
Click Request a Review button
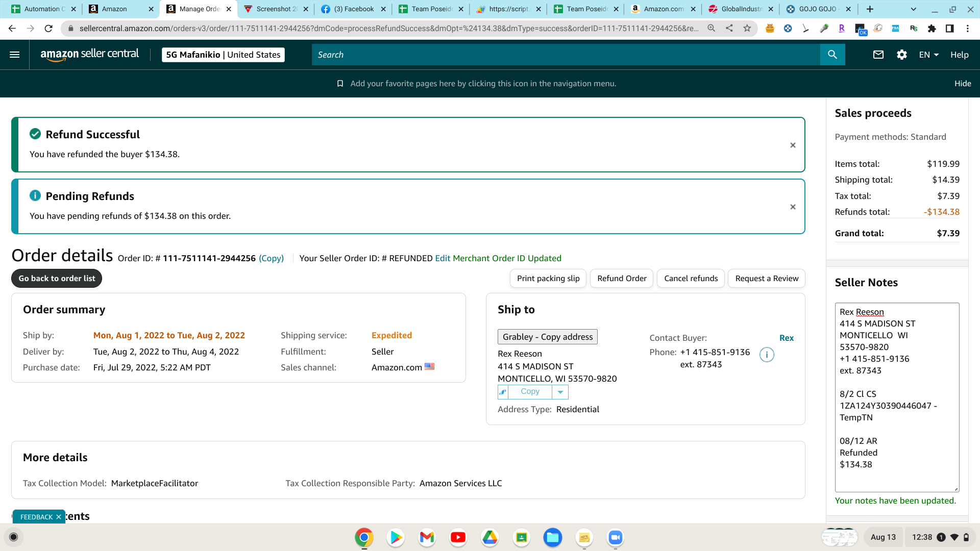coord(767,279)
